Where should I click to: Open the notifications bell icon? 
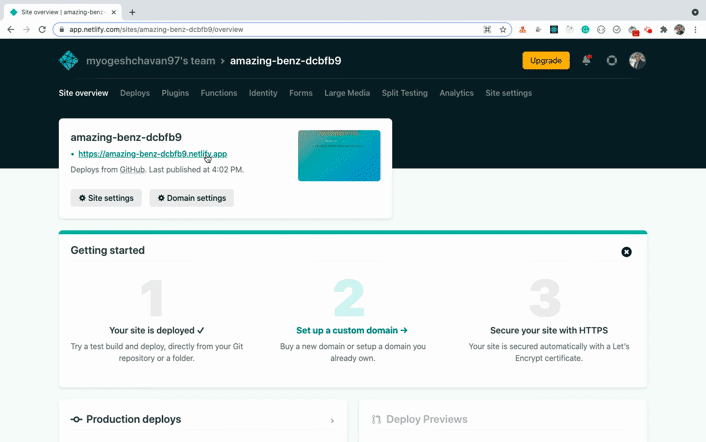586,60
